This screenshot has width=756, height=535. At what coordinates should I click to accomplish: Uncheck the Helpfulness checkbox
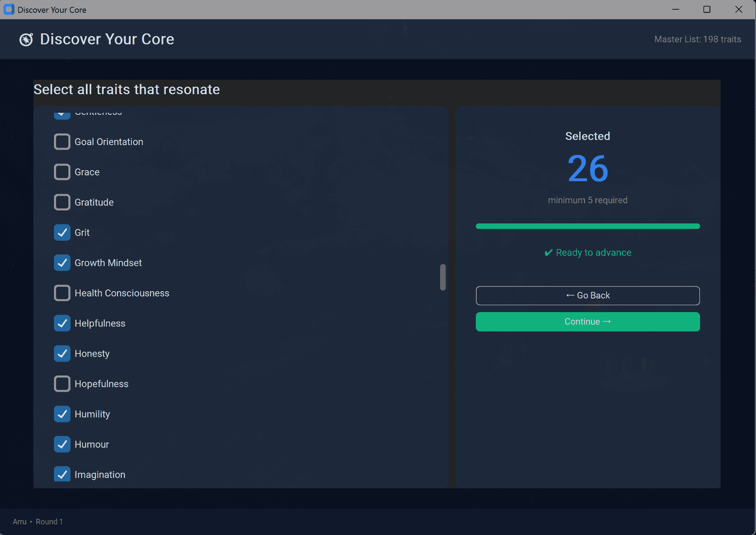[x=62, y=323]
